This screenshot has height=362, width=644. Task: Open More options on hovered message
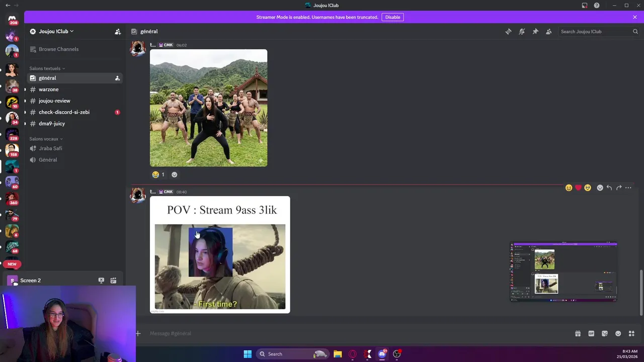pyautogui.click(x=628, y=188)
